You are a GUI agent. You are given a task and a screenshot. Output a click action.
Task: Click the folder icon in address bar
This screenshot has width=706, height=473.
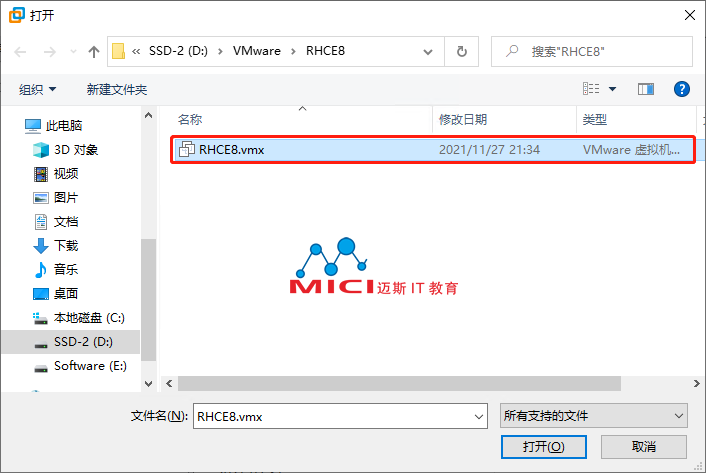118,51
